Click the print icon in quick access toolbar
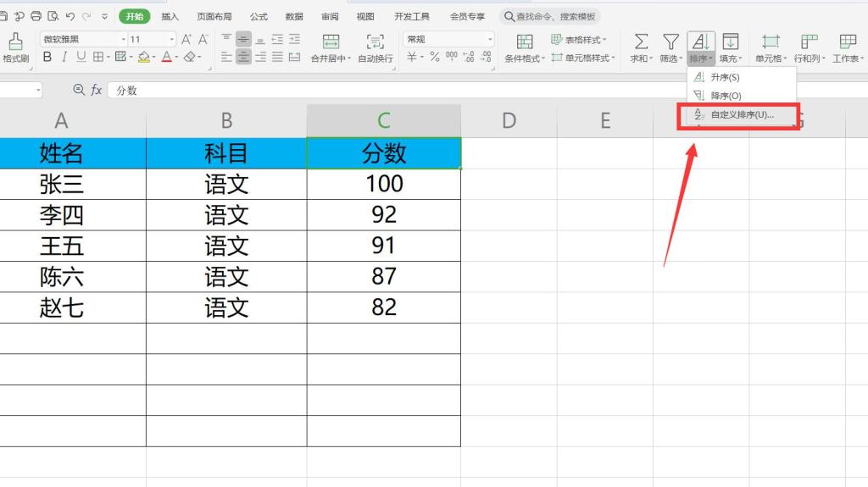868x487 pixels. [x=36, y=16]
